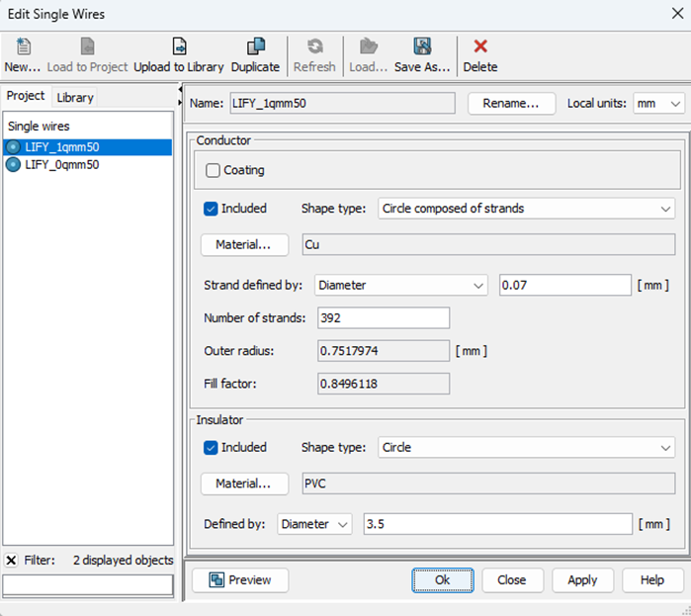Clear filter with the X icon

[11, 561]
